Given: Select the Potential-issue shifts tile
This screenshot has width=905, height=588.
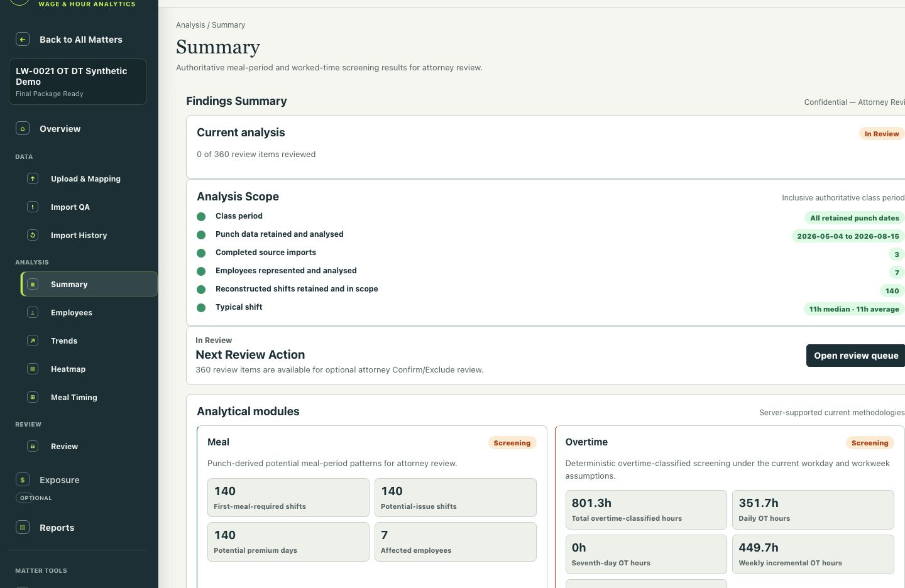Looking at the screenshot, I should coord(456,498).
